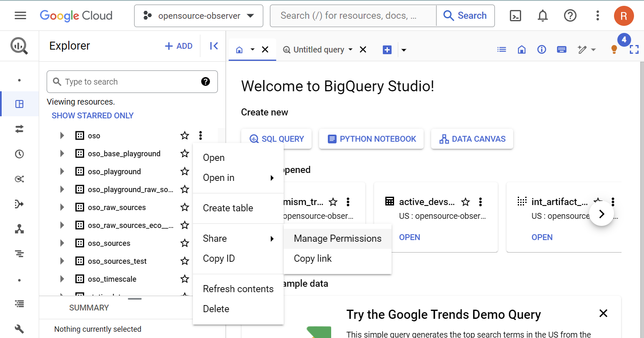Open the editor tab list icon
This screenshot has width=644, height=338.
point(502,49)
